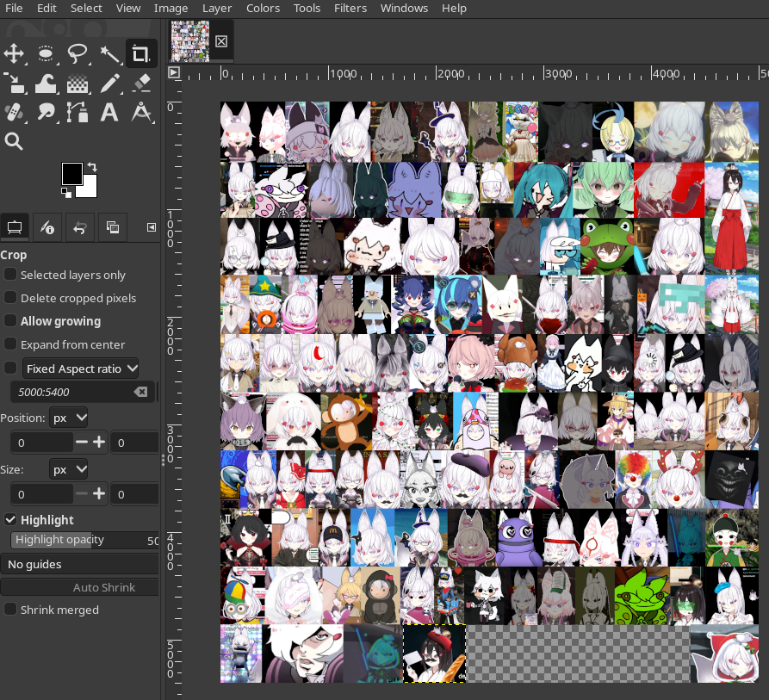Open the Windows menu
The width and height of the screenshot is (769, 700).
pos(404,9)
